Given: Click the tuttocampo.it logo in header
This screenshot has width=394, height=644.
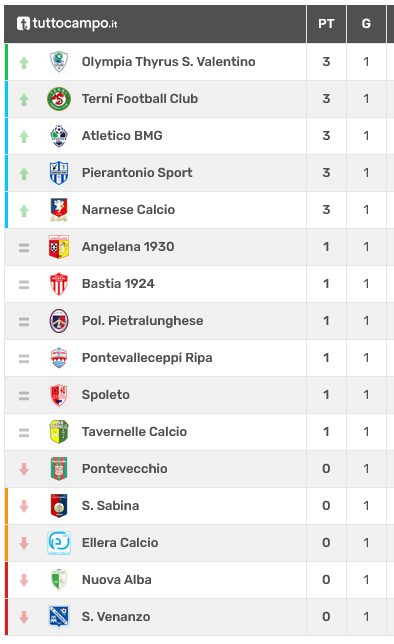Looking at the screenshot, I should click(67, 23).
